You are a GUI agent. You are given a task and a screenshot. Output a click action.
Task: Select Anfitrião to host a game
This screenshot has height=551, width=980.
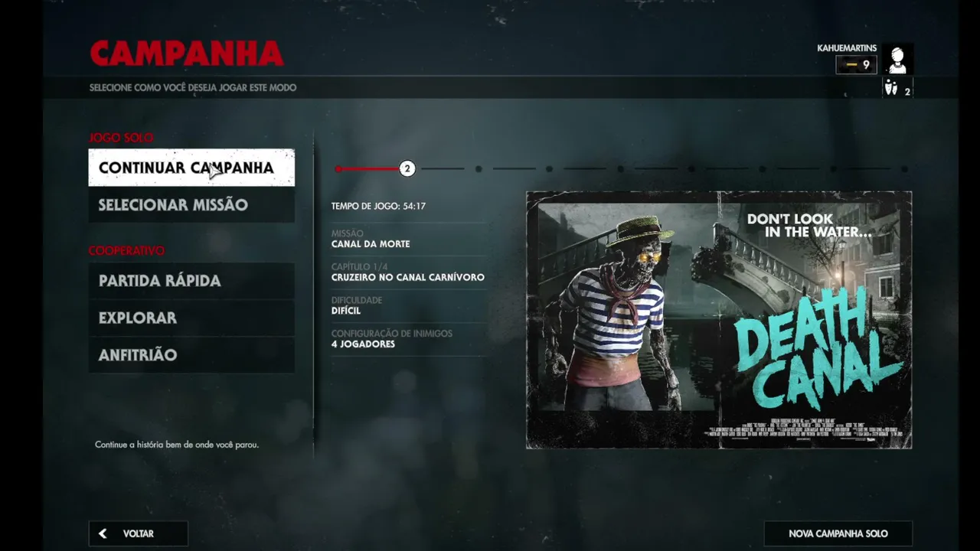[191, 355]
